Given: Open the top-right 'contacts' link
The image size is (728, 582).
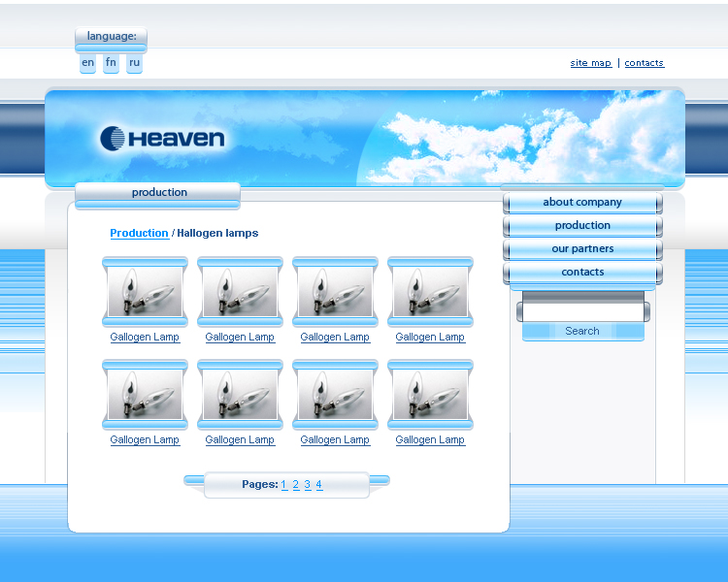Looking at the screenshot, I should 644,63.
